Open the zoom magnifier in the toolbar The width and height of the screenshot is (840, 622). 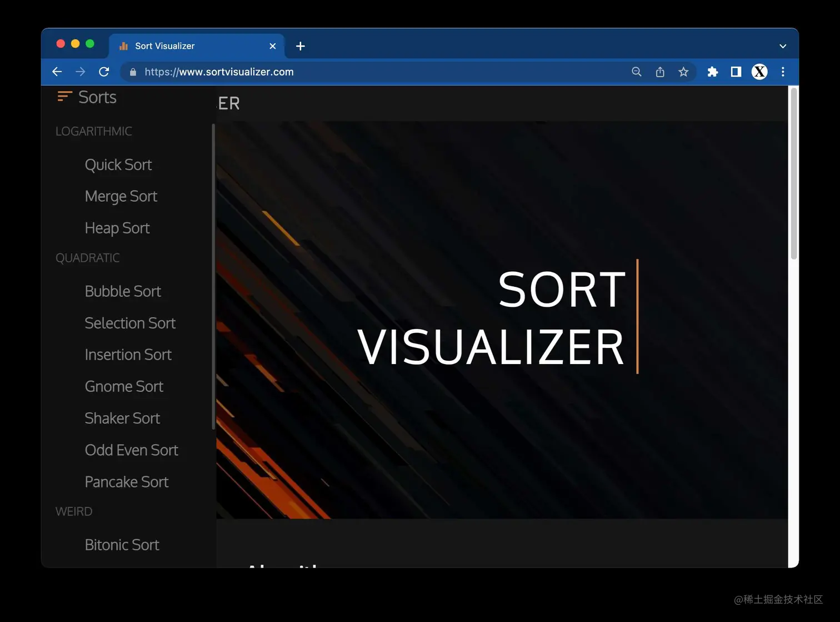[636, 72]
